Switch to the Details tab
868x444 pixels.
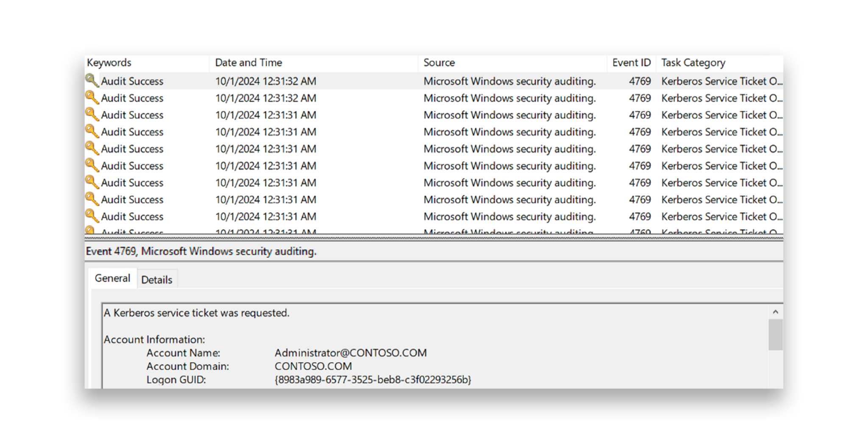pos(157,278)
